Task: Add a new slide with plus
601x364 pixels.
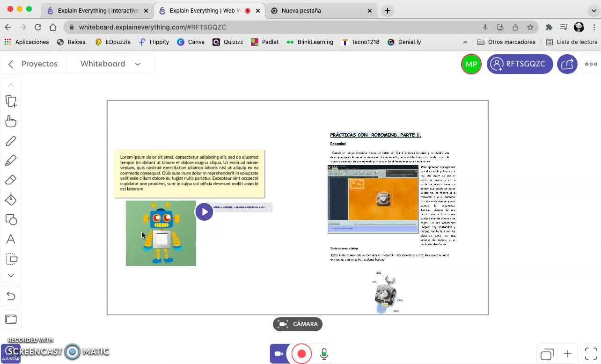Action: coord(568,354)
